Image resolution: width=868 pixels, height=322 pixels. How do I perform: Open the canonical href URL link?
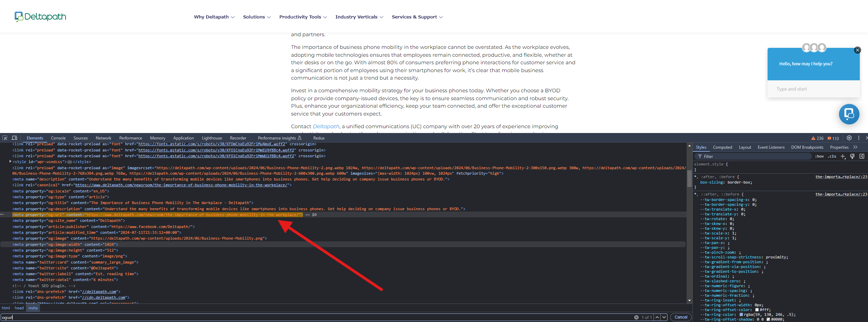click(181, 185)
